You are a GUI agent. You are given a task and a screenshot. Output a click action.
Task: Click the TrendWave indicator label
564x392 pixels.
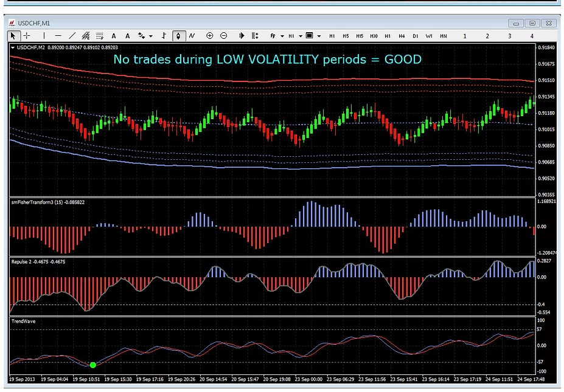pyautogui.click(x=23, y=322)
